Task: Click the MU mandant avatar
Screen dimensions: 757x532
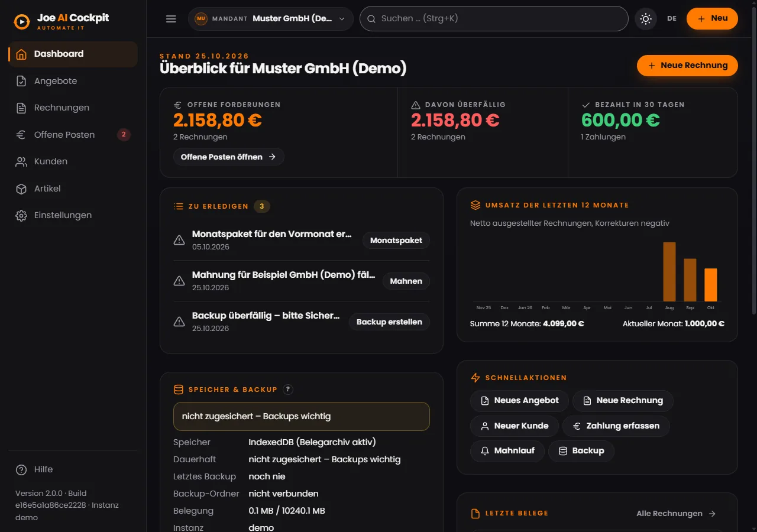Action: [201, 19]
